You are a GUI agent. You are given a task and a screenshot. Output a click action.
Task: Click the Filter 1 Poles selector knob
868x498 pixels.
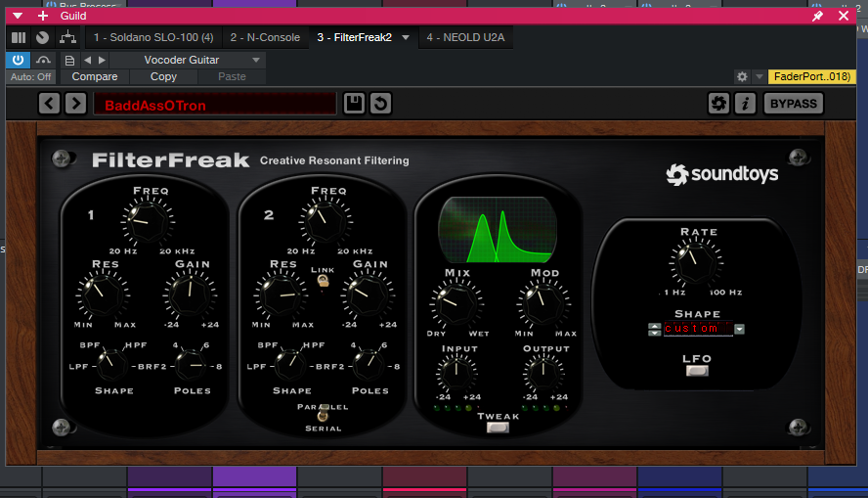pos(192,365)
